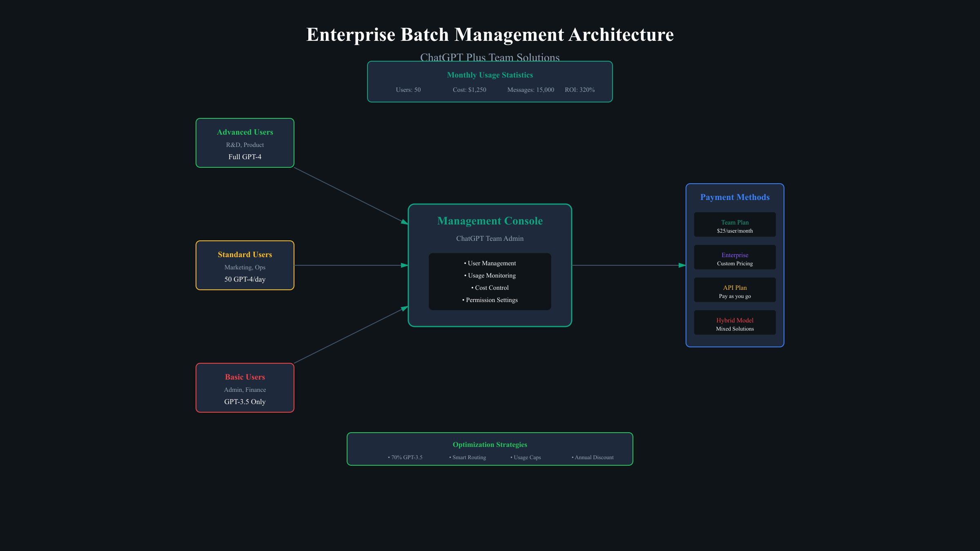Click the Cost: $1,250 statistic
The height and width of the screenshot is (551, 980).
click(470, 90)
